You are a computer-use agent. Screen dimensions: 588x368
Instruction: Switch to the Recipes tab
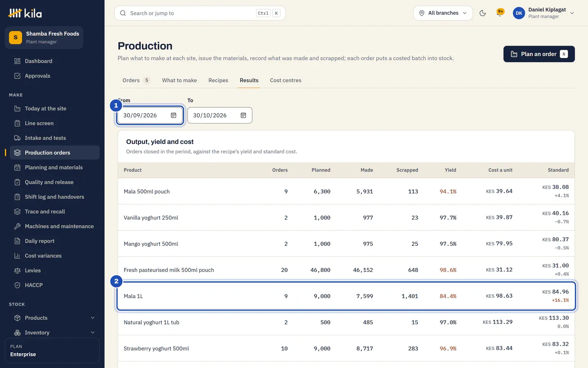coord(218,80)
